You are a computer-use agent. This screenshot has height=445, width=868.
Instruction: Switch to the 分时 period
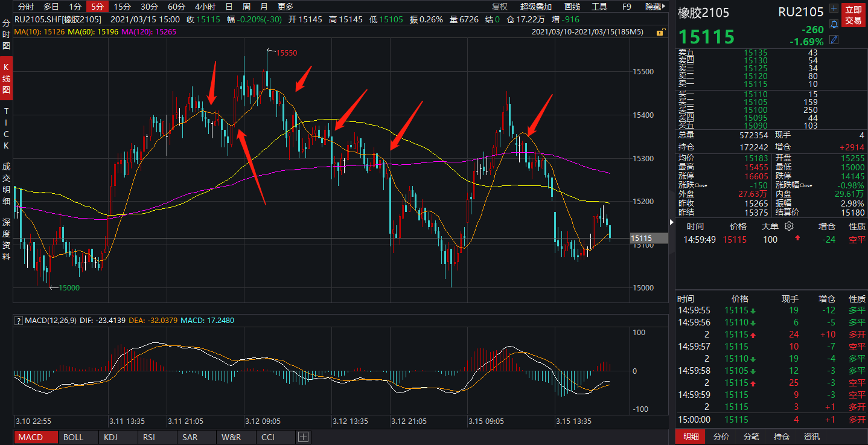(25, 7)
